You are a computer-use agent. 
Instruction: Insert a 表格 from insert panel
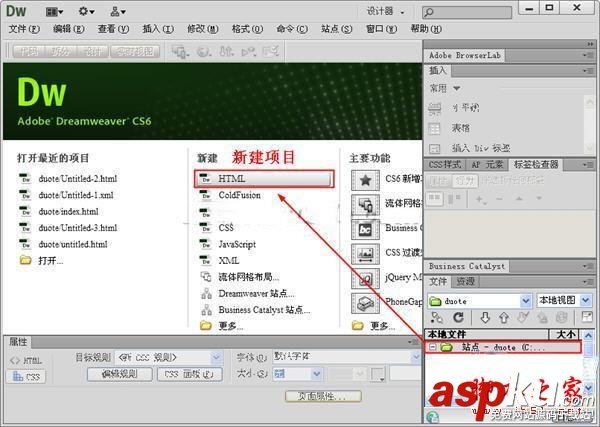point(460,128)
